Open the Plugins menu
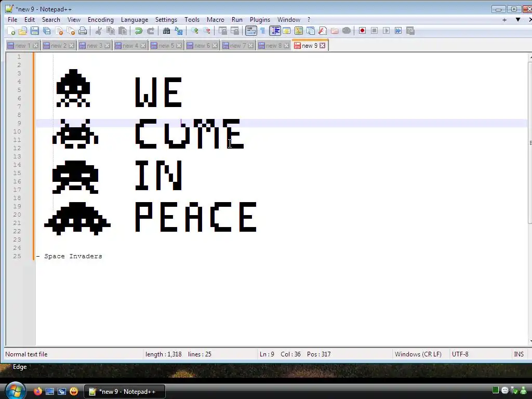 260,20
